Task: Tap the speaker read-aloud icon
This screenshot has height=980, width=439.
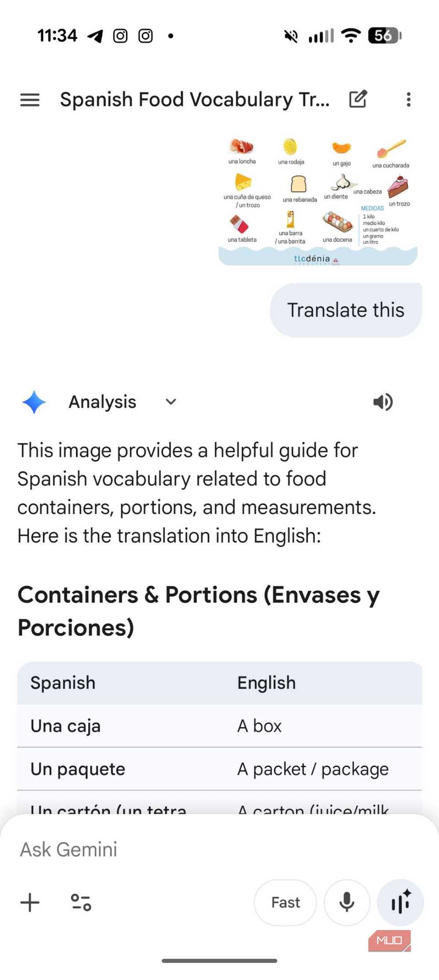Action: coord(383,402)
